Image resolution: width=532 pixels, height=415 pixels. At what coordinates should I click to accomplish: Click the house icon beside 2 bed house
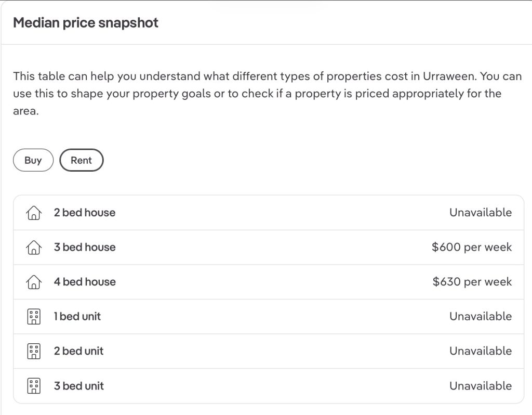click(33, 213)
